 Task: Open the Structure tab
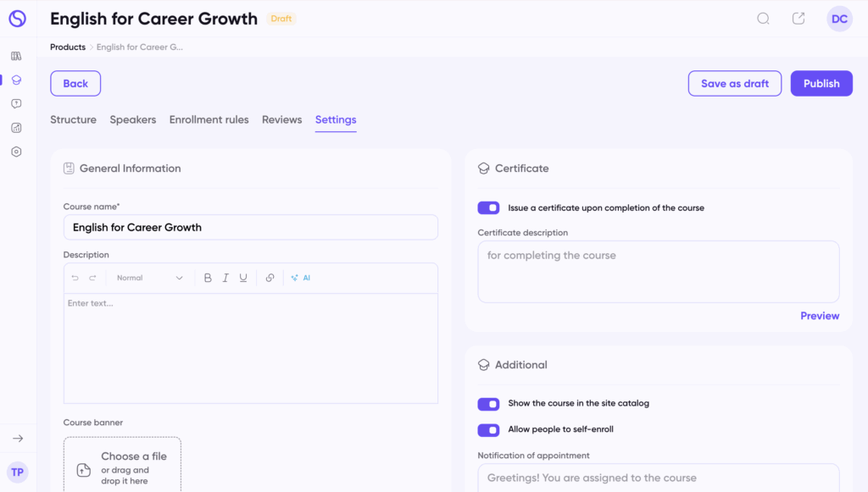tap(73, 120)
